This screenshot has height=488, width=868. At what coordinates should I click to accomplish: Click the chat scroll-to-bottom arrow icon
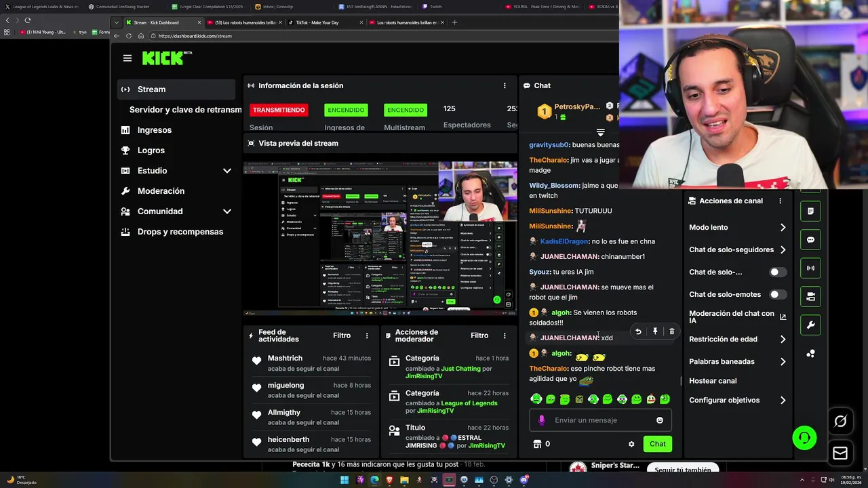point(600,132)
